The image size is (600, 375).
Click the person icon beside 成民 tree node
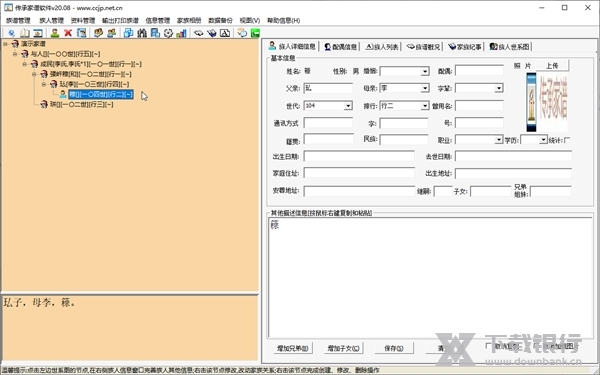click(x=34, y=64)
